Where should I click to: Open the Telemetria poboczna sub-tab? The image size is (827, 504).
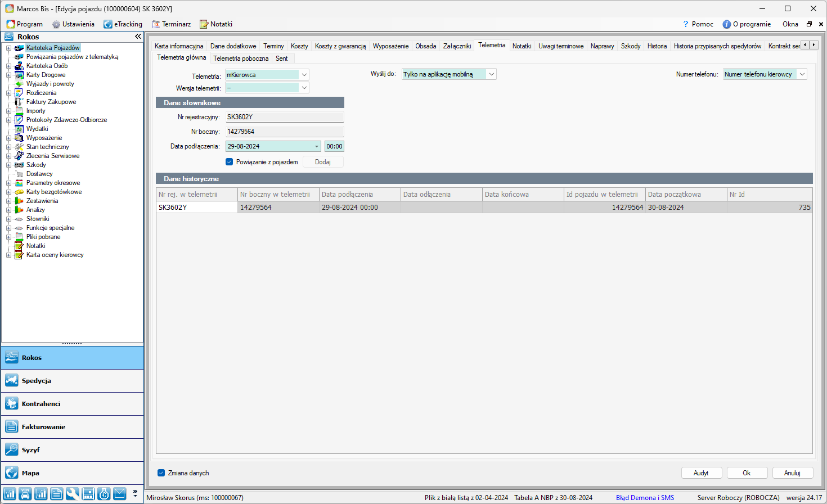click(x=241, y=58)
